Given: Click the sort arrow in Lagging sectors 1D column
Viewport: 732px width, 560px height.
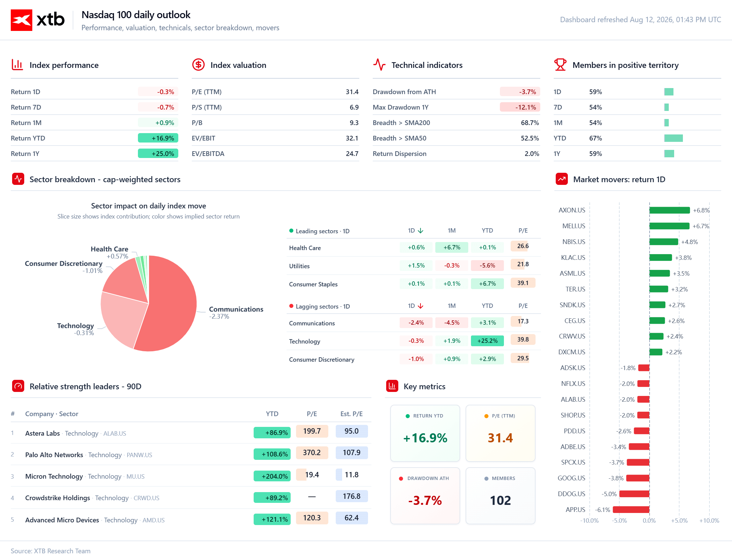Looking at the screenshot, I should [x=420, y=306].
